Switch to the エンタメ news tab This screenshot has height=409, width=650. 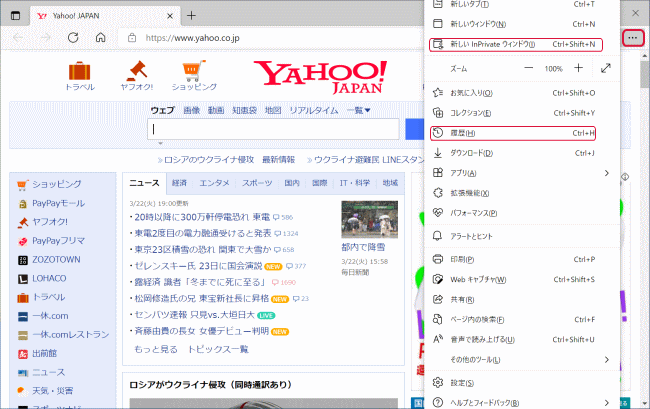click(x=214, y=183)
